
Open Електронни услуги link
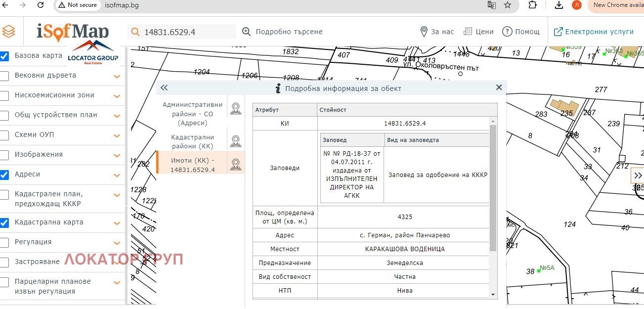[593, 32]
